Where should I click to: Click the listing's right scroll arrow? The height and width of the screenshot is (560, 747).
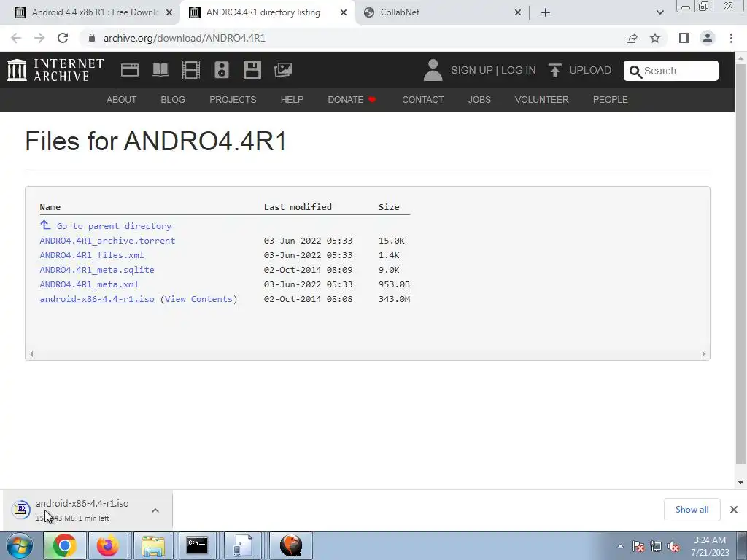pos(704,354)
